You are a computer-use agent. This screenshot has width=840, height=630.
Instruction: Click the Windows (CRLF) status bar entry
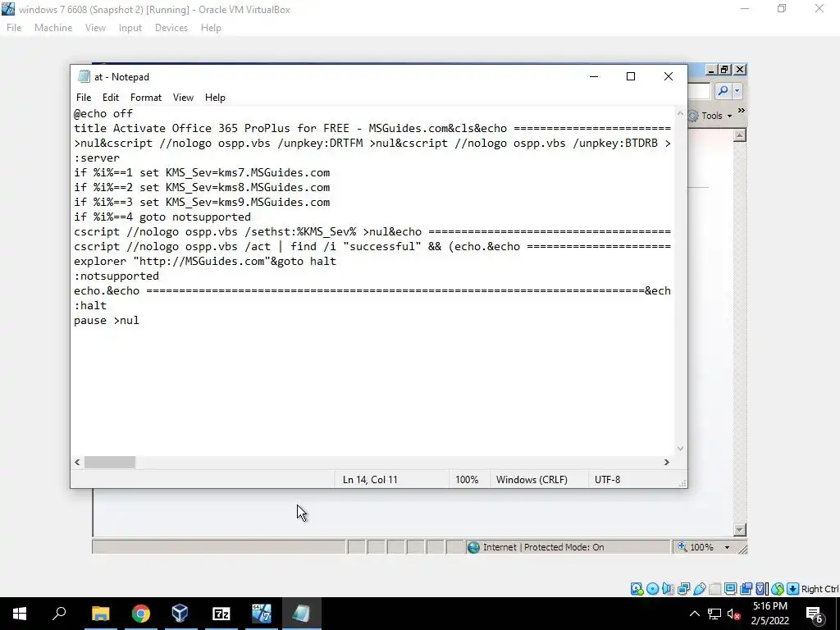pyautogui.click(x=532, y=479)
